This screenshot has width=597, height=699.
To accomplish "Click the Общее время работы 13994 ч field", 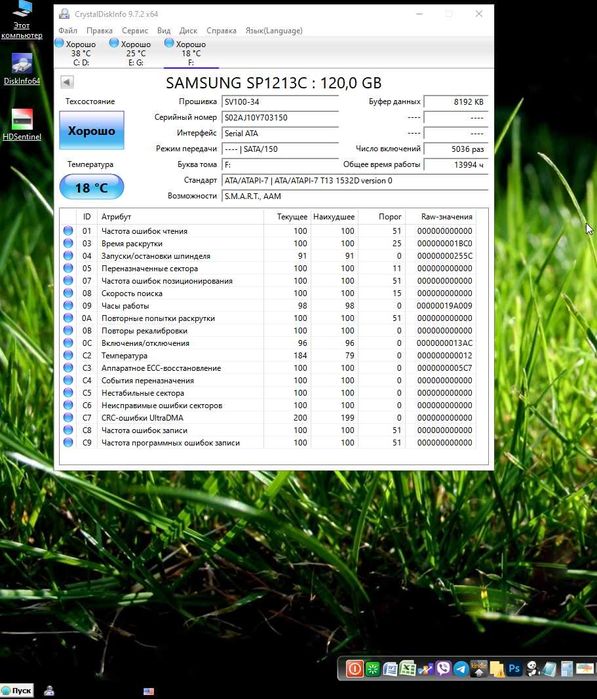I will (x=456, y=164).
